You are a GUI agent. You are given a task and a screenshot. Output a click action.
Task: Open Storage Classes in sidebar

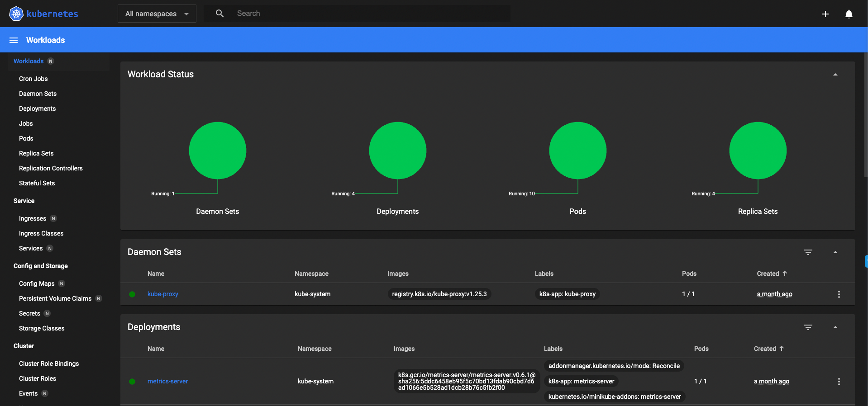coord(42,328)
